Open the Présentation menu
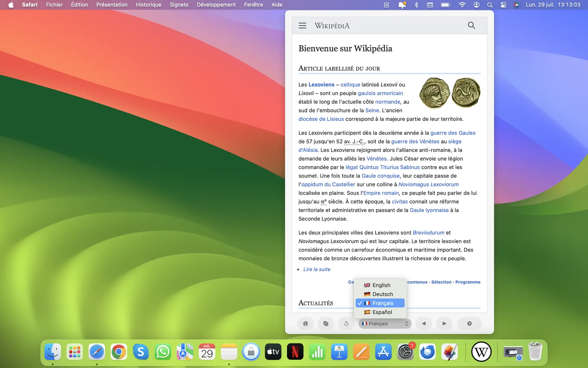This screenshot has height=368, width=588. coord(112,5)
